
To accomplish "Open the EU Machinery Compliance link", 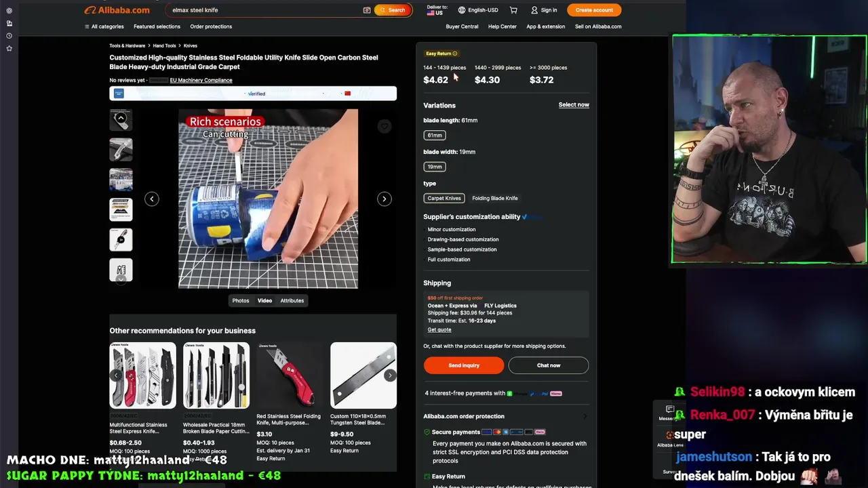I will 201,80.
